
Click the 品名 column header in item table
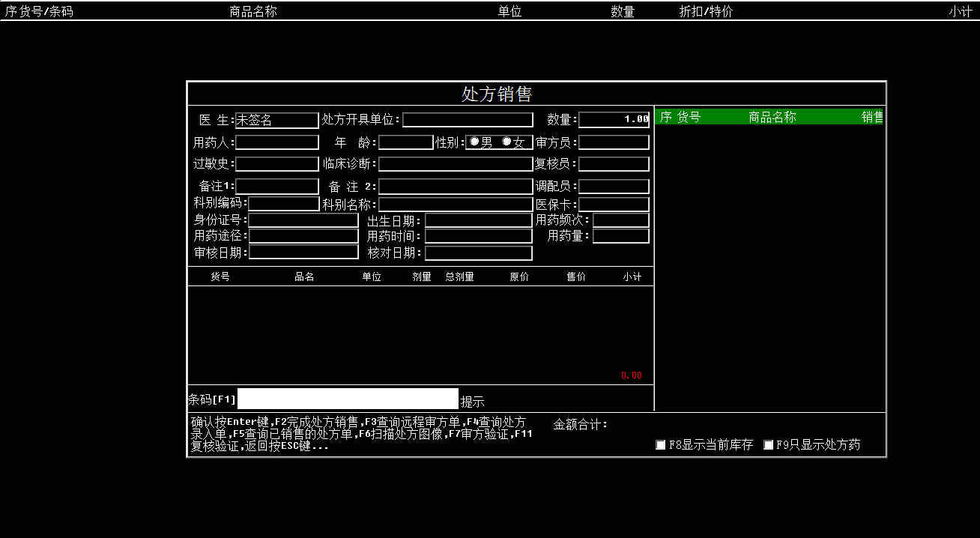304,277
